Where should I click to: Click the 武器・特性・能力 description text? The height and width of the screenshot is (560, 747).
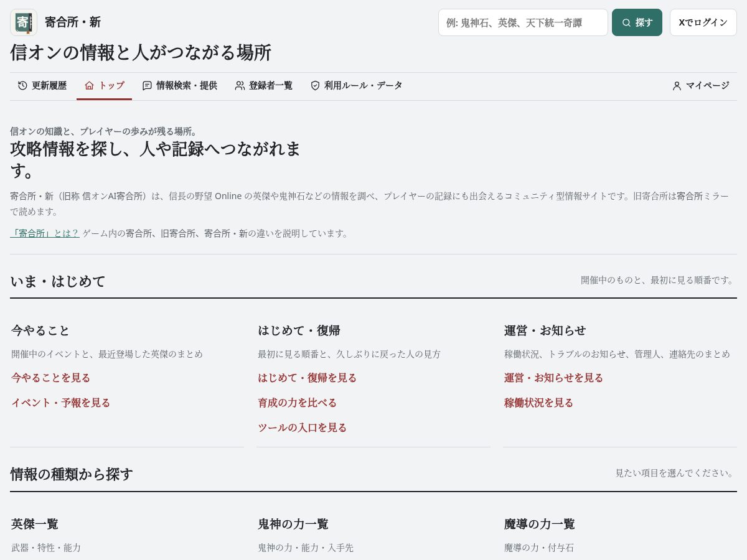46,548
